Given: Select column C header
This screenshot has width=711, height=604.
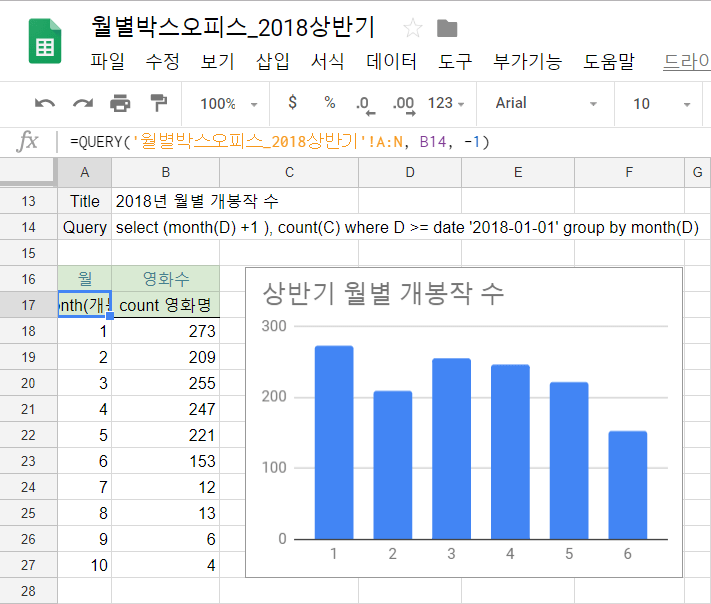Looking at the screenshot, I should coord(289,172).
